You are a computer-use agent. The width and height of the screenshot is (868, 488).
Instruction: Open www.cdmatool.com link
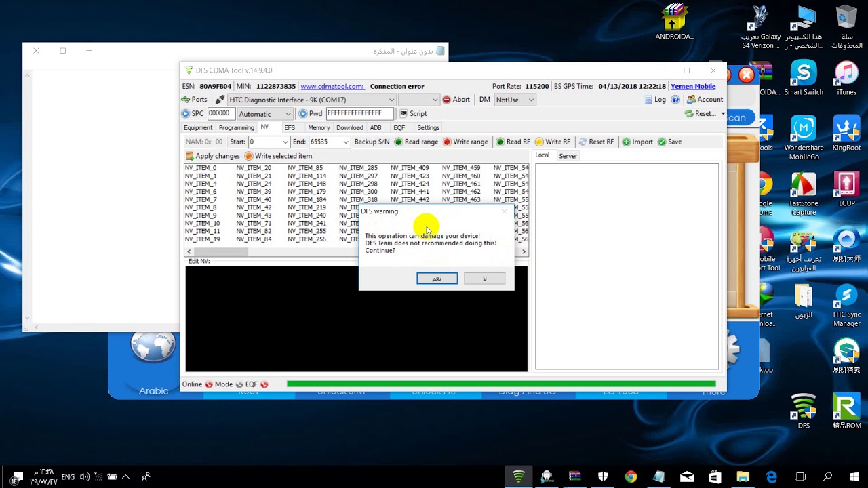tap(332, 86)
